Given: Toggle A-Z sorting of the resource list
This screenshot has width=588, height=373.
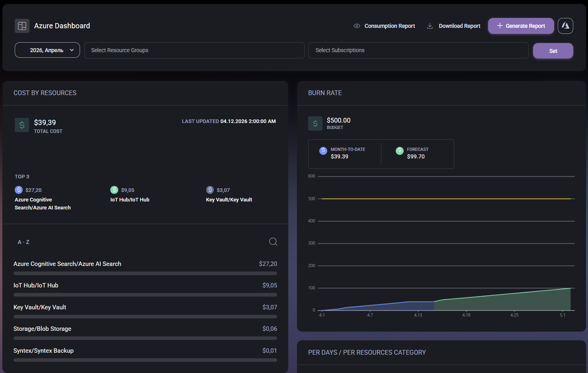Looking at the screenshot, I should coord(23,242).
